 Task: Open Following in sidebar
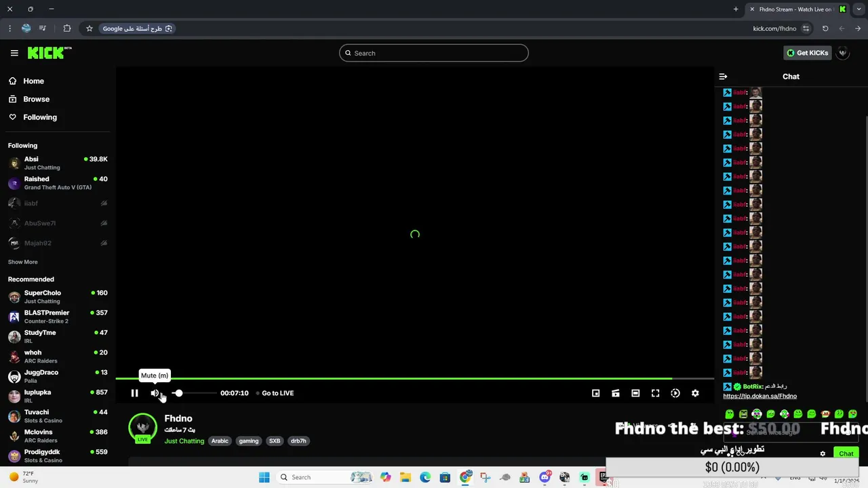tap(33, 117)
